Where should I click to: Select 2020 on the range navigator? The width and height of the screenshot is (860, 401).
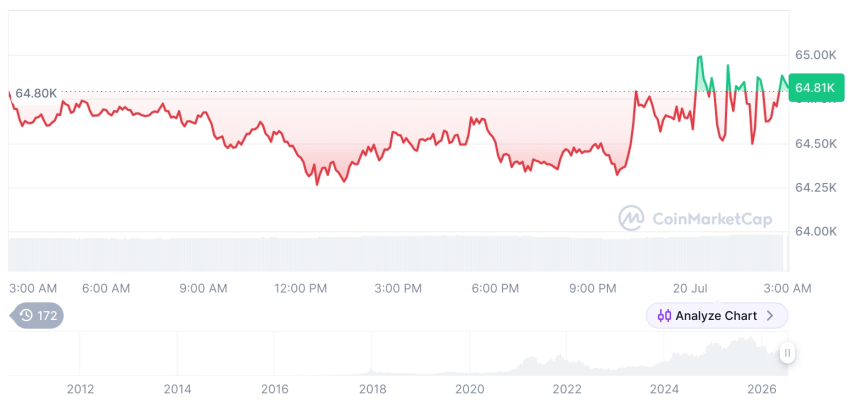(470, 389)
